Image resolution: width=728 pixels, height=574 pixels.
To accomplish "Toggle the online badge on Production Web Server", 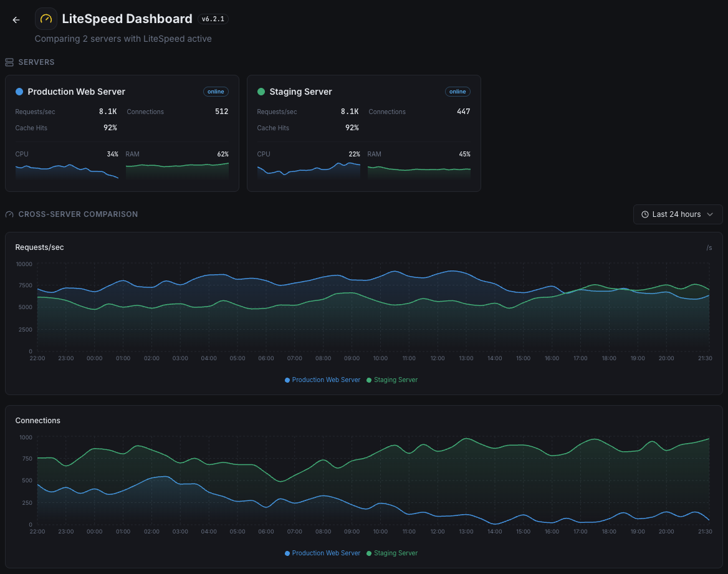I will tap(216, 92).
